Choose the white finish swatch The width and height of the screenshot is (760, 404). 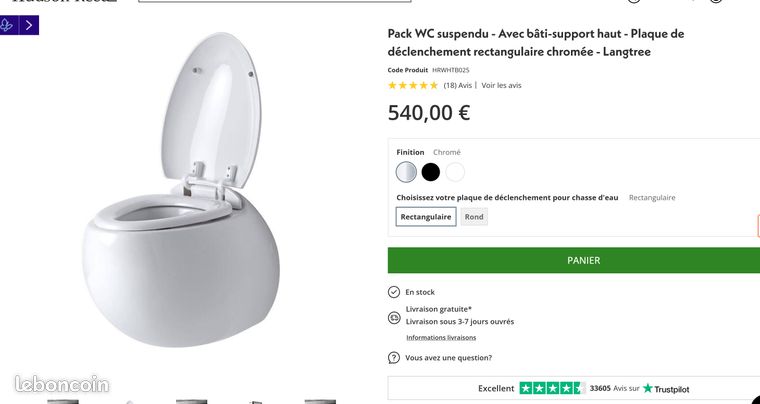455,172
